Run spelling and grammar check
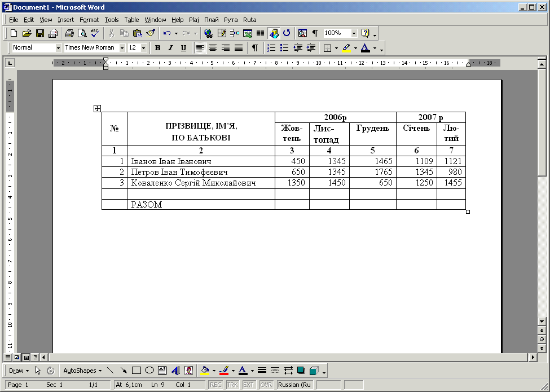Screen dimensions: 550x392 (95, 33)
